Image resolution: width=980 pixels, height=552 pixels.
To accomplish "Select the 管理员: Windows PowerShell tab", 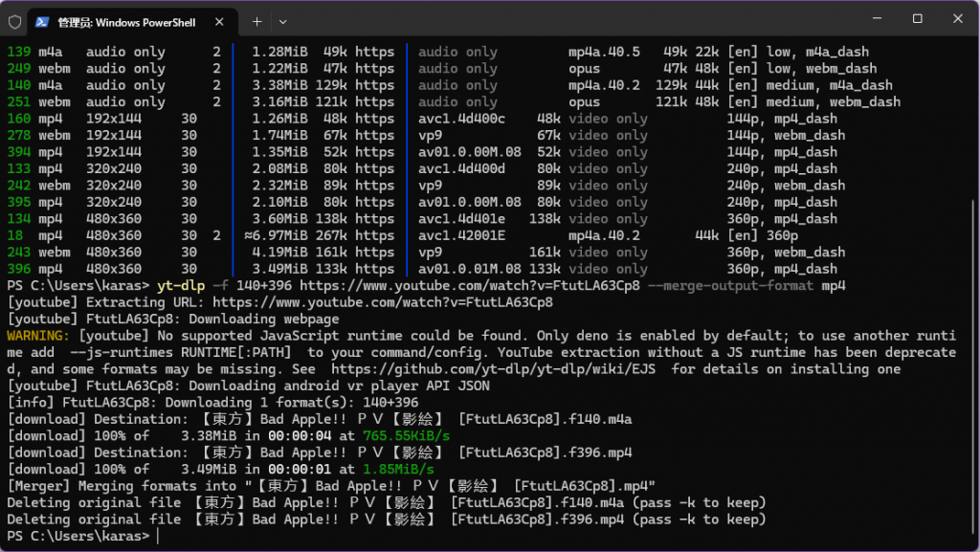I will (x=124, y=21).
